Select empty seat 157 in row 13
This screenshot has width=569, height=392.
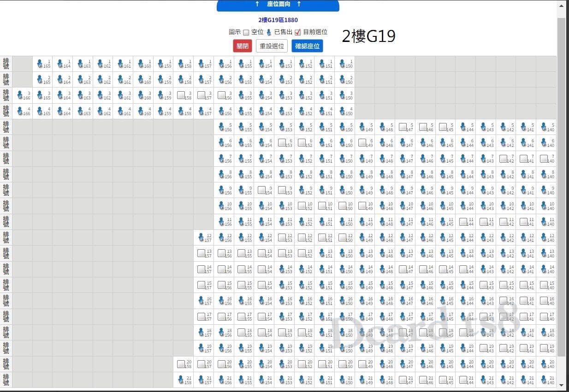201,252
